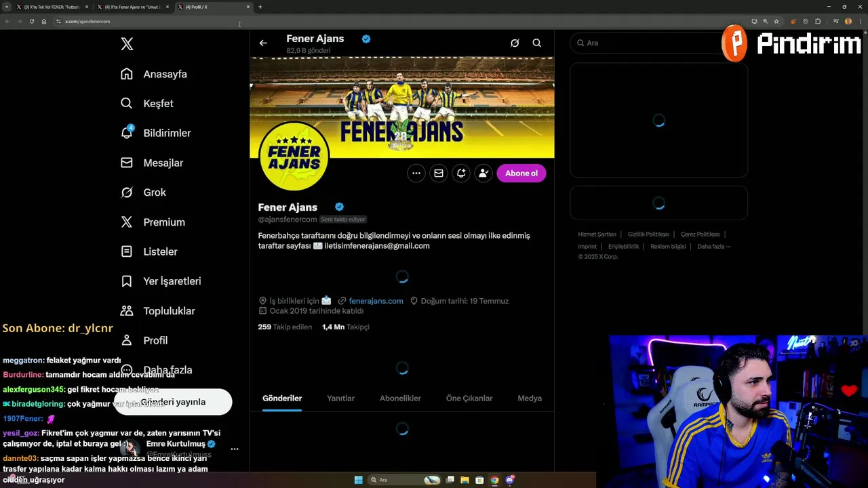Open Grok icon in sidebar
868x488 pixels.
click(x=127, y=192)
